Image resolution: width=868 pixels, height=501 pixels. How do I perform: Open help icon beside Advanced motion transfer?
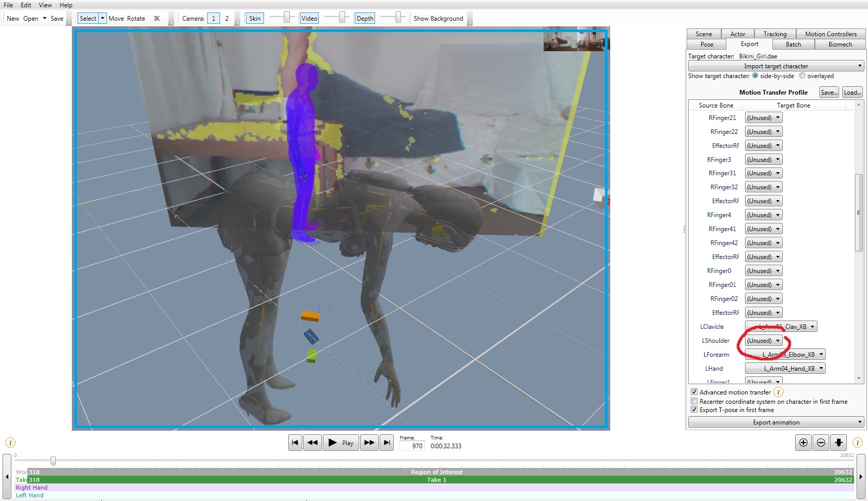tap(779, 392)
